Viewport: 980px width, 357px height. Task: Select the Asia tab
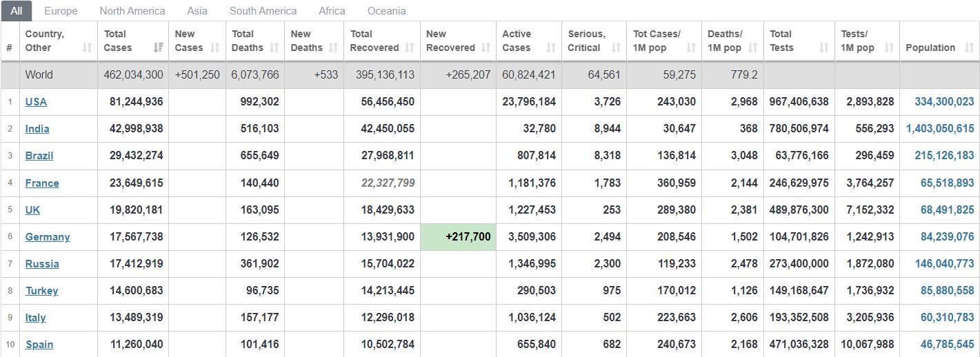[x=197, y=11]
